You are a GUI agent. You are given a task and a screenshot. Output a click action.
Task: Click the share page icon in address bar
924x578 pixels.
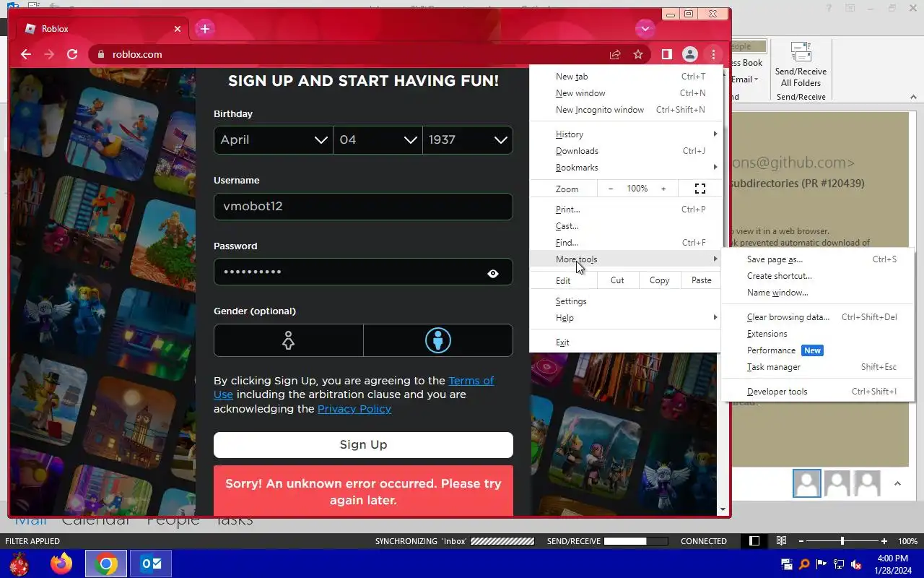point(615,54)
